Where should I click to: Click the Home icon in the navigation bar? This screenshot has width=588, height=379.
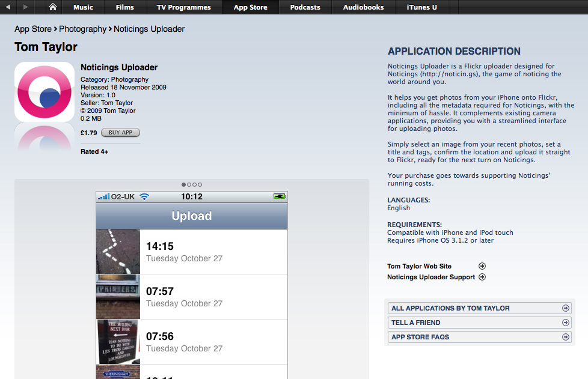[x=53, y=7]
